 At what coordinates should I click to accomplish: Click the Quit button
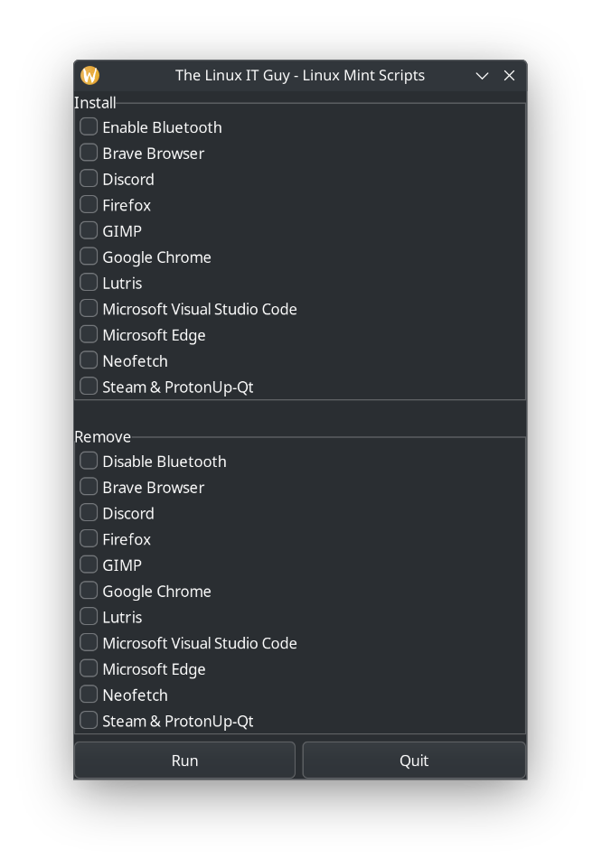(x=413, y=761)
